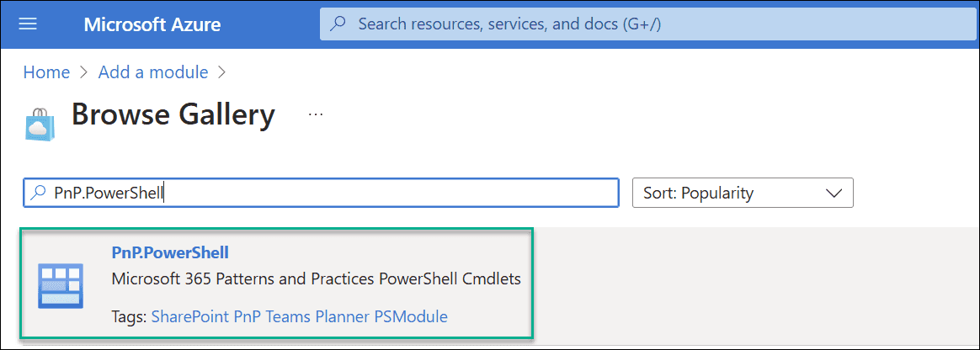The height and width of the screenshot is (350, 980).
Task: Click the PnP.PowerShell module tile icon
Action: tap(61, 285)
